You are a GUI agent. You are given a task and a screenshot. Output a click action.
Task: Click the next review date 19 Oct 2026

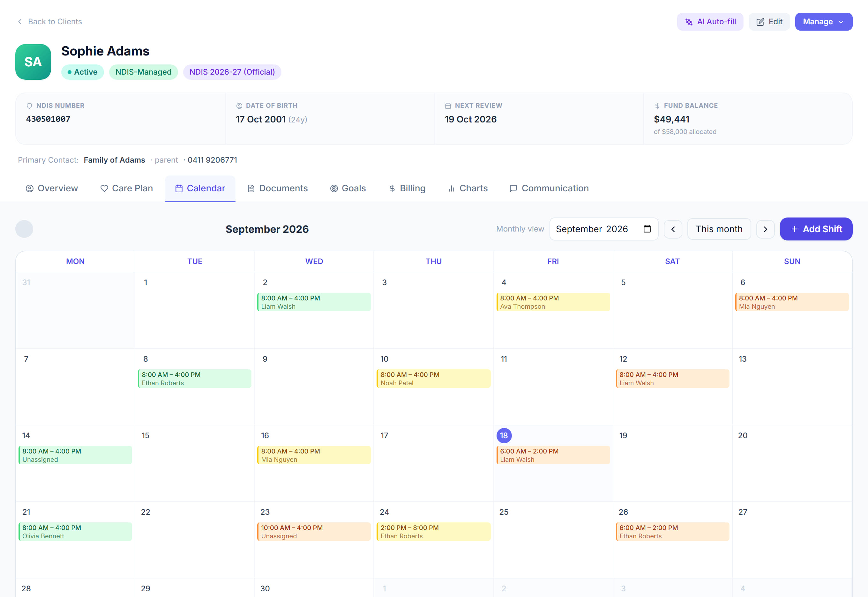470,119
